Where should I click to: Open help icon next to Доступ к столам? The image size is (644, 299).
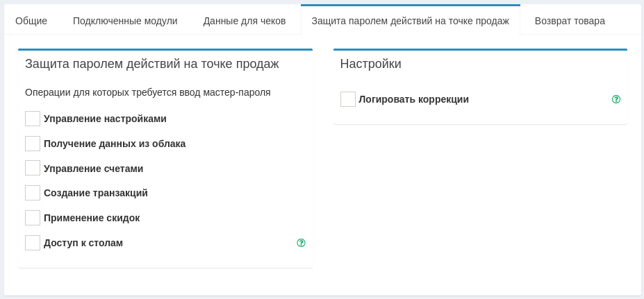pyautogui.click(x=301, y=243)
